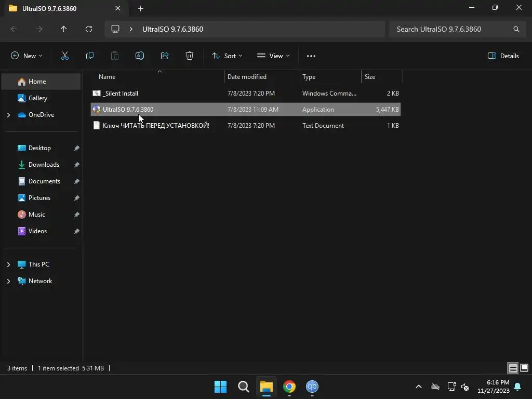The width and height of the screenshot is (532, 399).
Task: Click the search magnifier in search box
Action: click(516, 29)
